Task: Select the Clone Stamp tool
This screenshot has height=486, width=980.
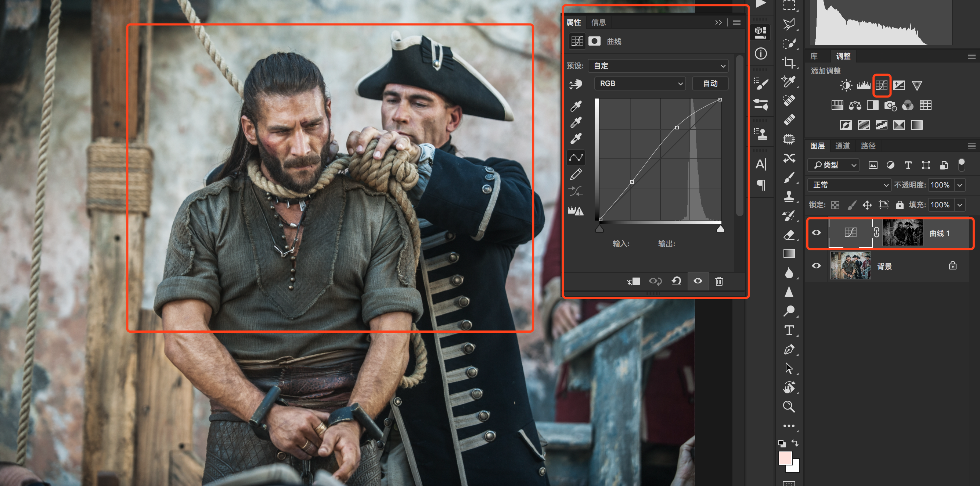Action: [789, 196]
